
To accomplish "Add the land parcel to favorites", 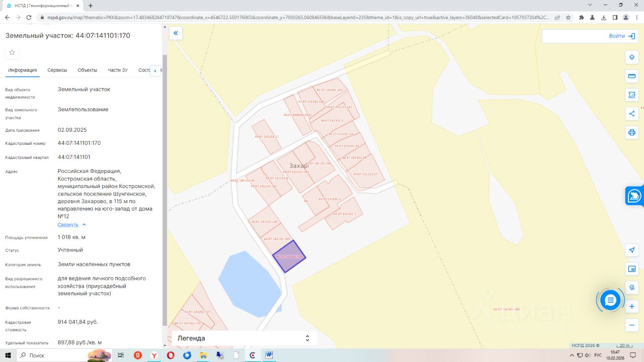I will (x=12, y=52).
